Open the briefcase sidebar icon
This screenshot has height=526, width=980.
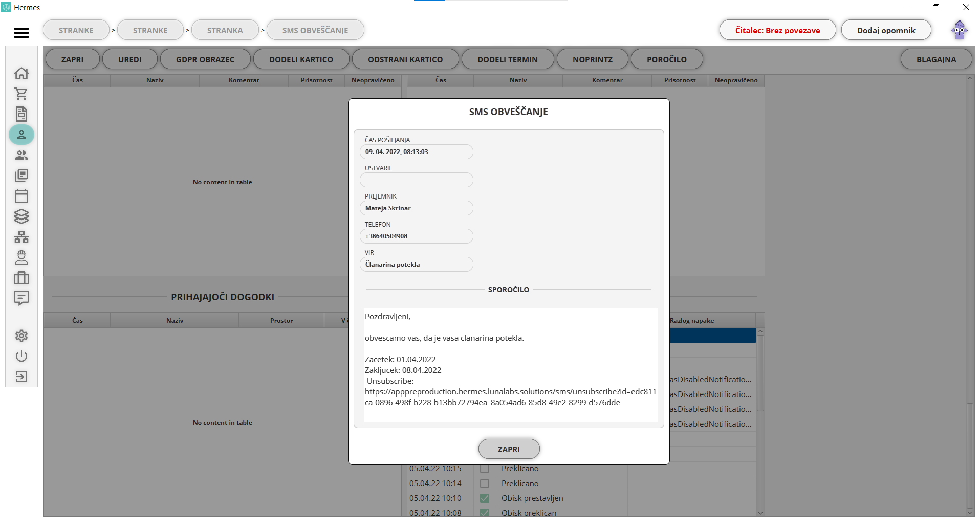click(21, 278)
